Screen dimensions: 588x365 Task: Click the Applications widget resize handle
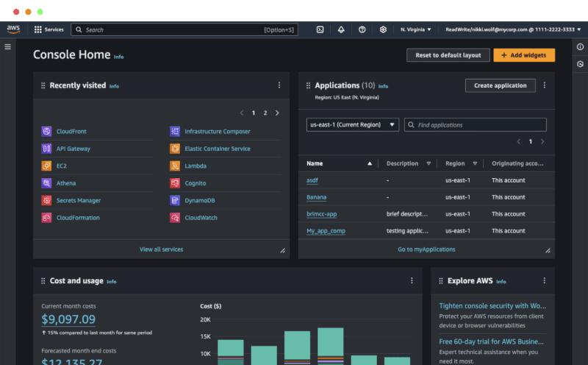pyautogui.click(x=548, y=251)
